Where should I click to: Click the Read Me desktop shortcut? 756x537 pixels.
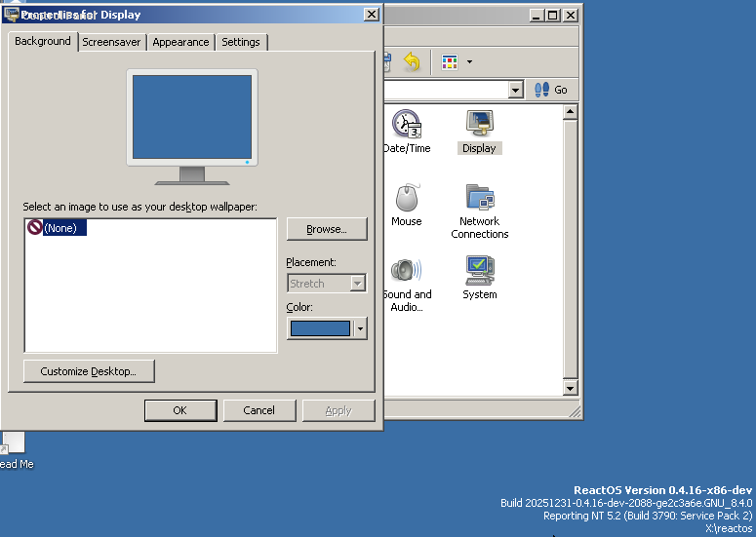[13, 443]
